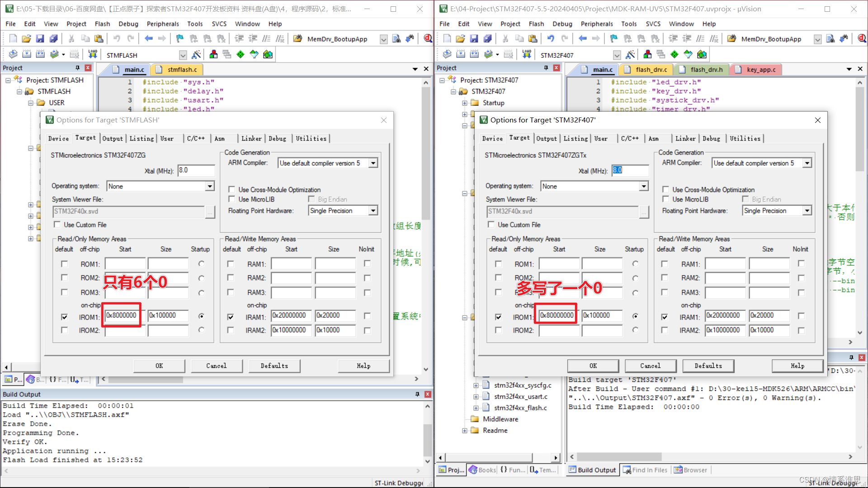This screenshot has width=868, height=488.
Task: Check Use Custom File in STMFLASH dialog
Action: click(57, 225)
